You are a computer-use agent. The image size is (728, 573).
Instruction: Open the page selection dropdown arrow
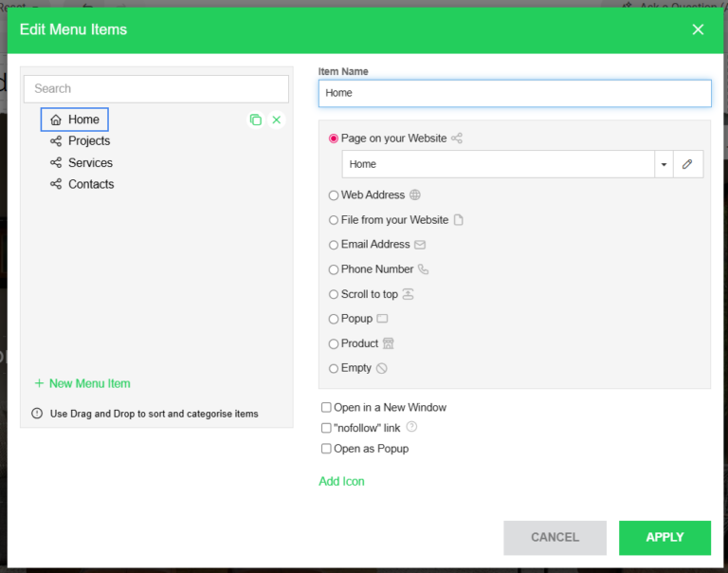point(664,164)
